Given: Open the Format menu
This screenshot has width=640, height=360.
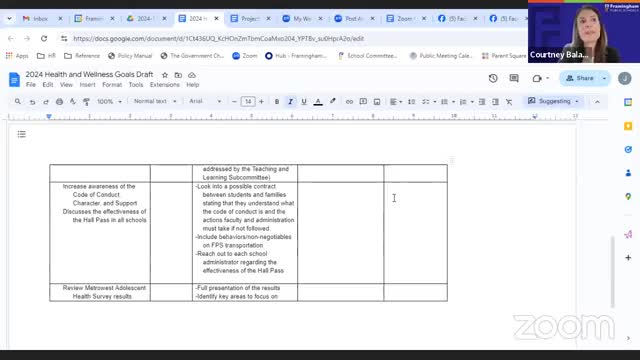Looking at the screenshot, I should click(x=112, y=85).
